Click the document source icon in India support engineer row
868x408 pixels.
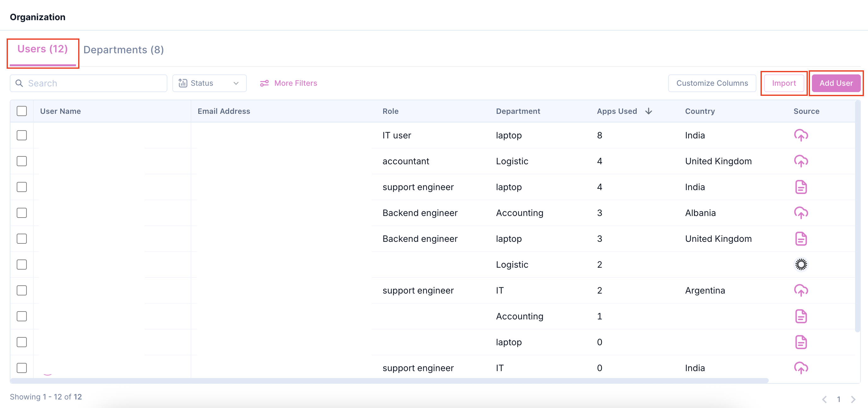click(x=801, y=187)
